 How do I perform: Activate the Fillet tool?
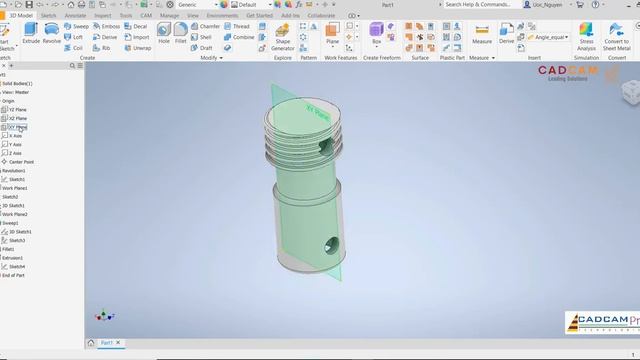[180, 33]
